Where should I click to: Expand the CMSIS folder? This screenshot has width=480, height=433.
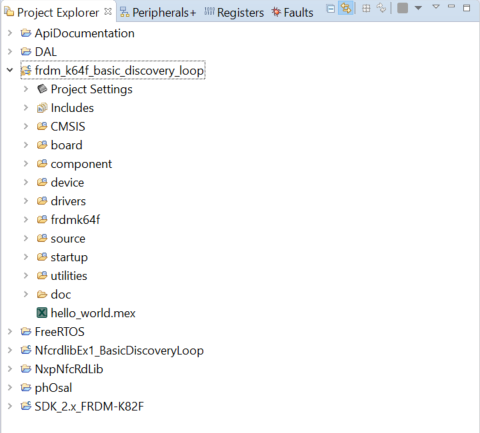pos(26,126)
